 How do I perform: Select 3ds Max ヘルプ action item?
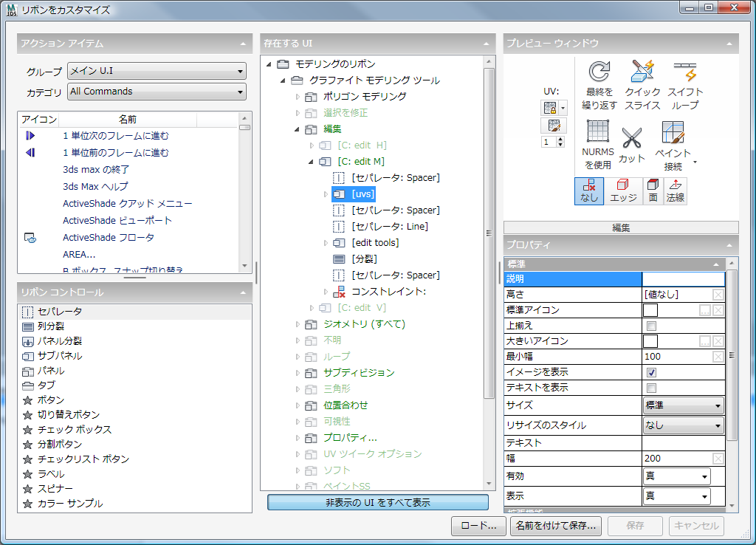pyautogui.click(x=95, y=187)
